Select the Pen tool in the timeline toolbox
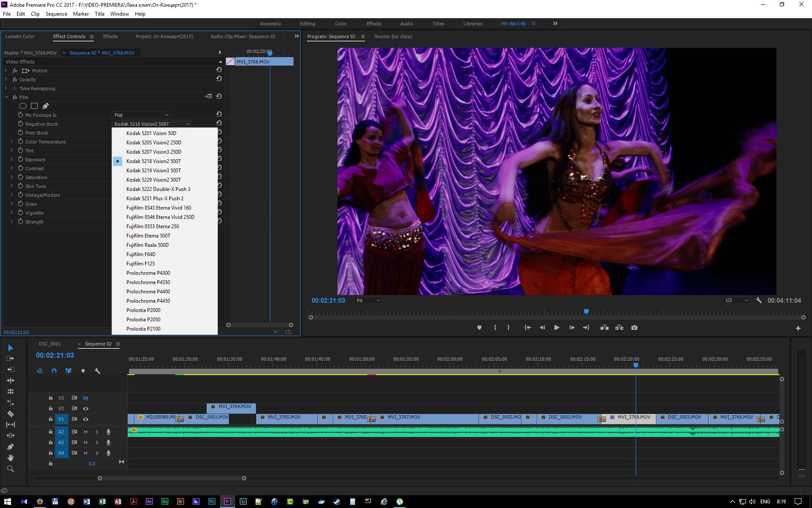The image size is (812, 508). click(x=11, y=447)
